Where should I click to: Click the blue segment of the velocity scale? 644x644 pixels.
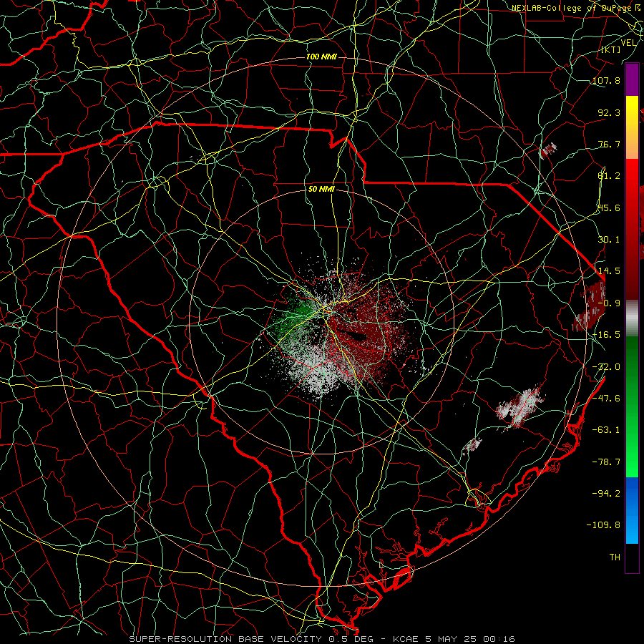[632, 510]
